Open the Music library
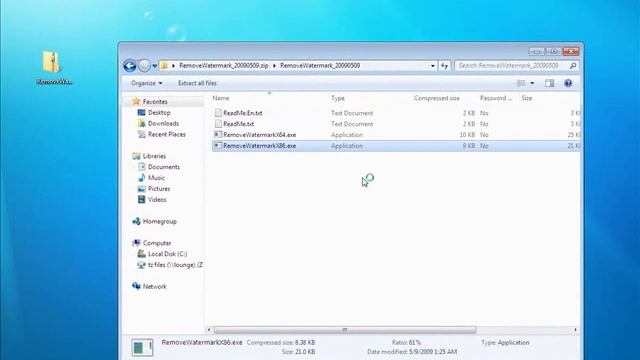The width and height of the screenshot is (640, 360). [x=156, y=178]
